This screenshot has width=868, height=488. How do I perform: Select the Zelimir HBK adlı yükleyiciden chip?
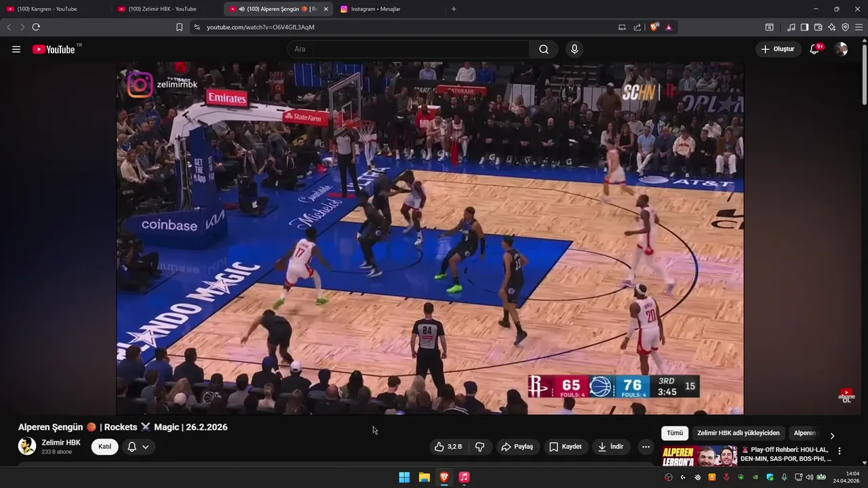[x=738, y=433]
